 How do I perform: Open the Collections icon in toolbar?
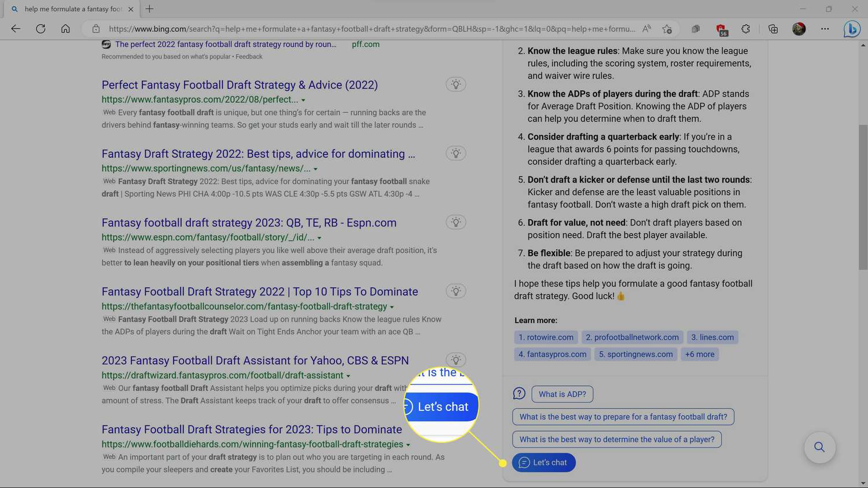773,29
